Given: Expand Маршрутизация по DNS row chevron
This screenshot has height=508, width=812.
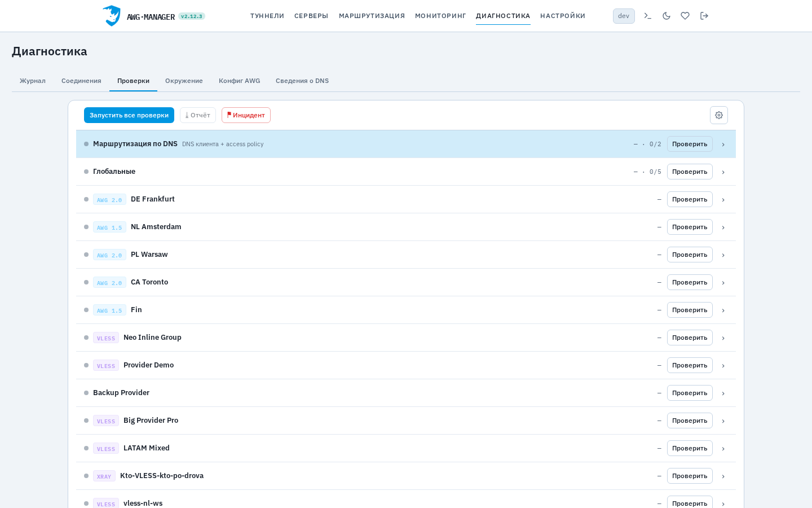Looking at the screenshot, I should [723, 144].
